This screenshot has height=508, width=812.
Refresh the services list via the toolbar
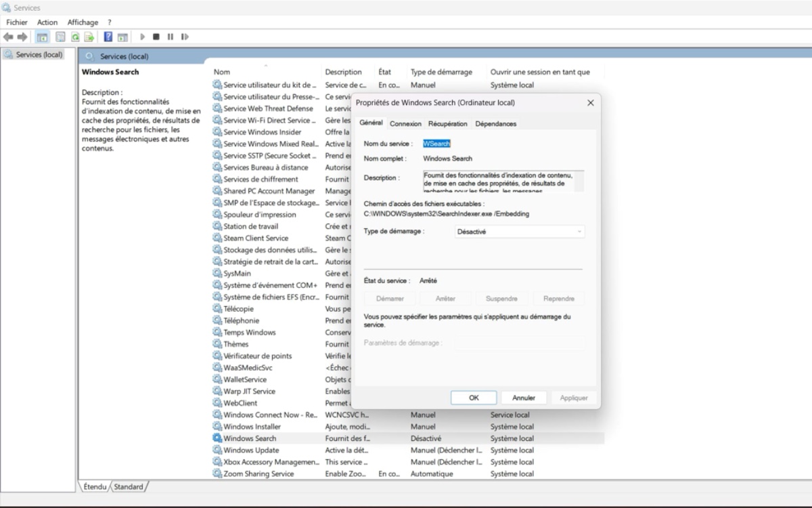(76, 36)
